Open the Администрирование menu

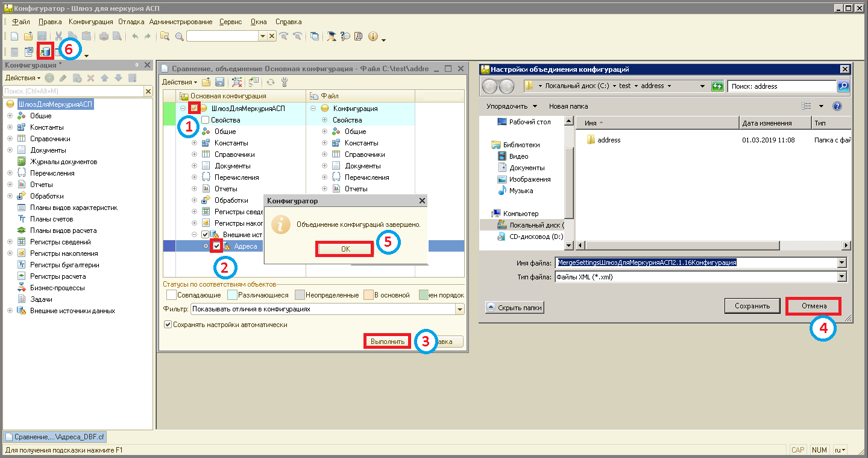coord(181,22)
